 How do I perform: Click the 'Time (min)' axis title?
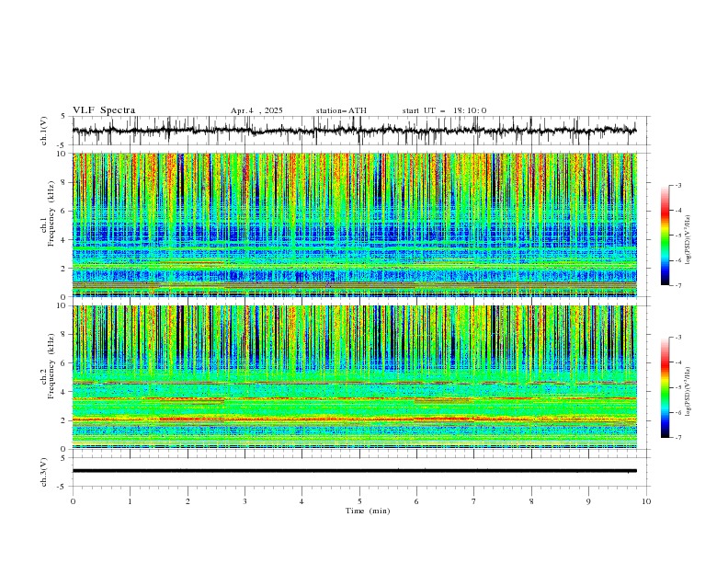click(368, 511)
